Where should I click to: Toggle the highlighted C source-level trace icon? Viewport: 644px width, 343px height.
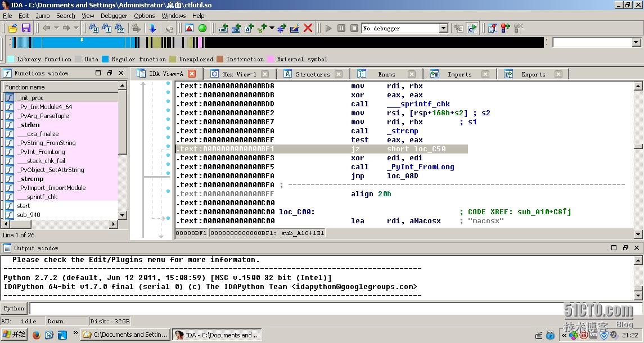[x=472, y=28]
